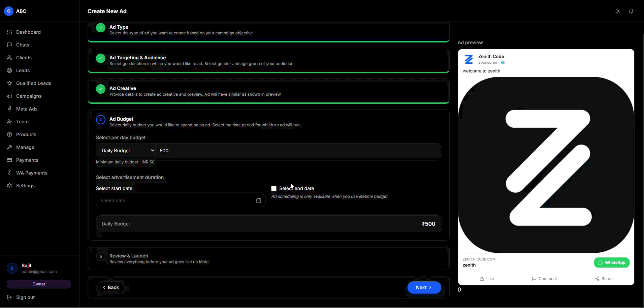Click the Back button
Screen dimensions: 644x308
111,287
